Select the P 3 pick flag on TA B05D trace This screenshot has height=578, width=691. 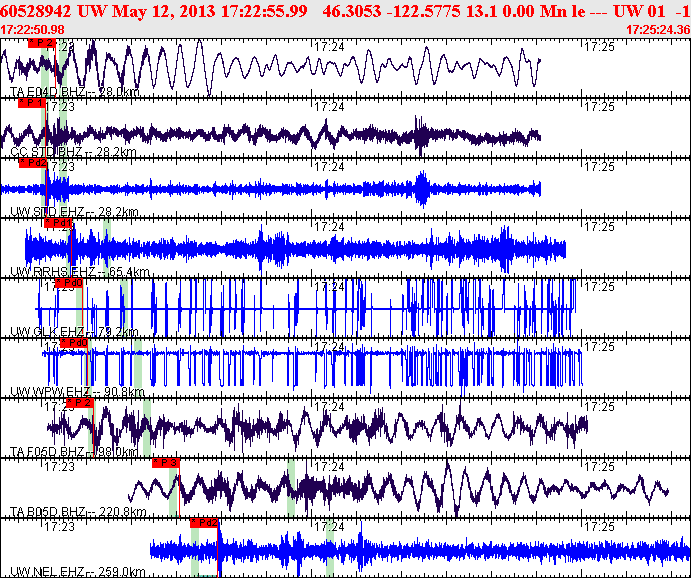tap(166, 463)
